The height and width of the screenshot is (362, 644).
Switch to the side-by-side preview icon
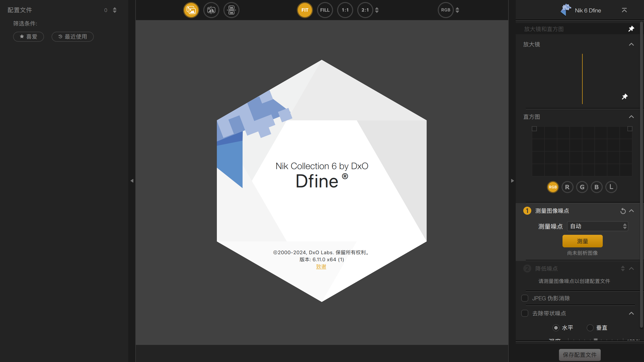(x=231, y=10)
